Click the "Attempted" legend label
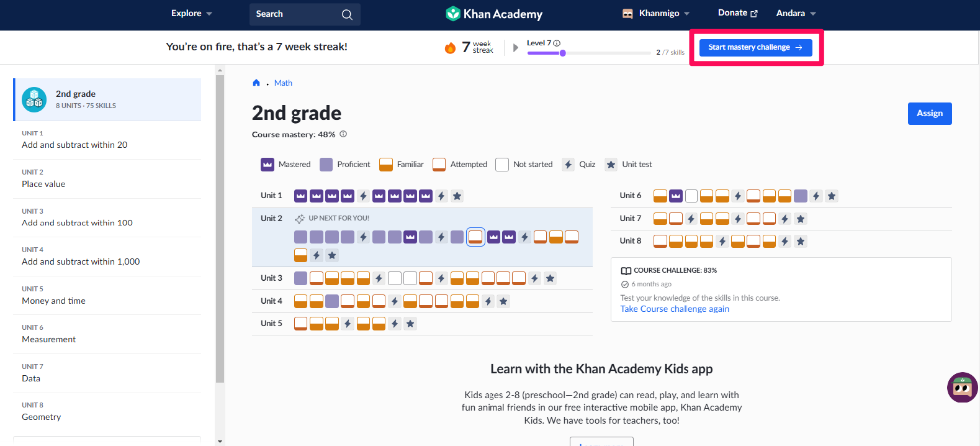The height and width of the screenshot is (446, 980). [469, 165]
